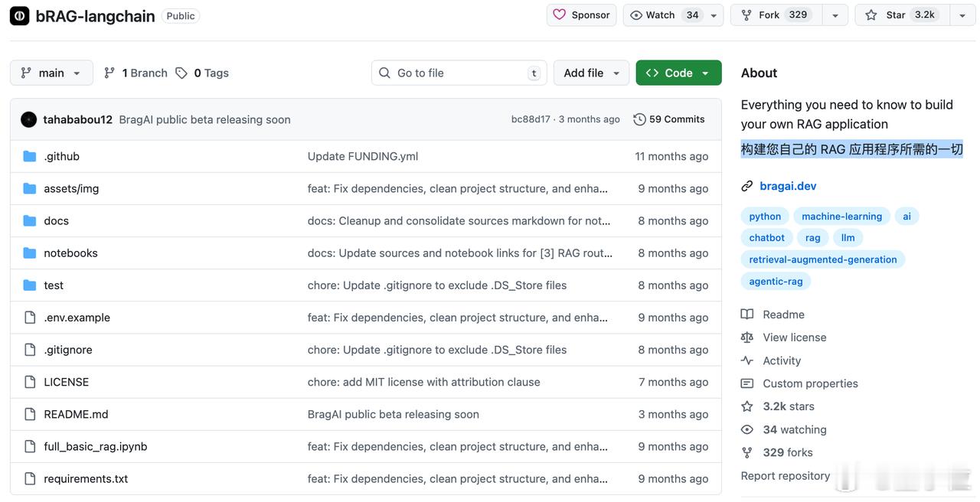Open the Star lists dropdown arrow
The width and height of the screenshot is (980, 502).
(962, 15)
